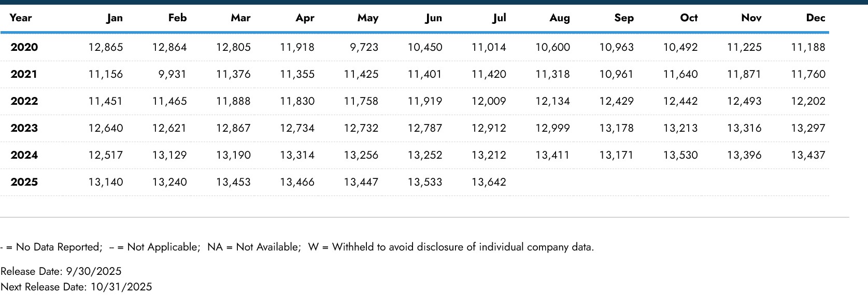Click the Jul 2025 value 13,642
The image size is (868, 307).
(489, 182)
